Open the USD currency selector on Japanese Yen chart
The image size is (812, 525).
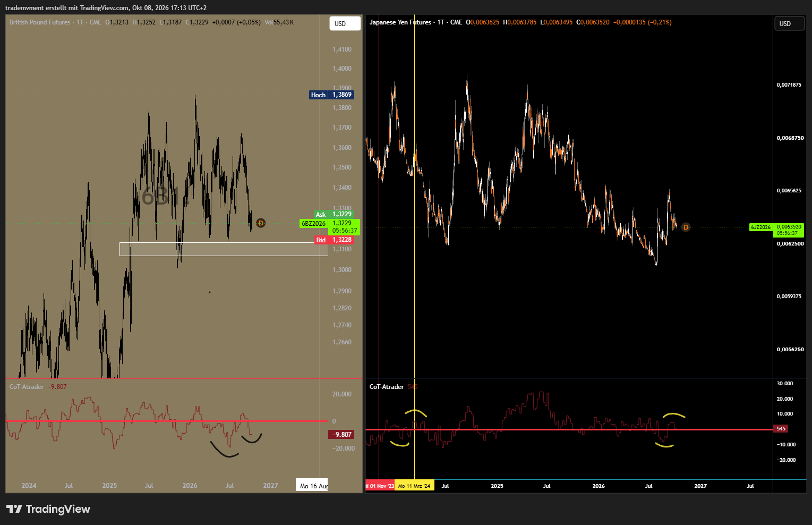789,23
